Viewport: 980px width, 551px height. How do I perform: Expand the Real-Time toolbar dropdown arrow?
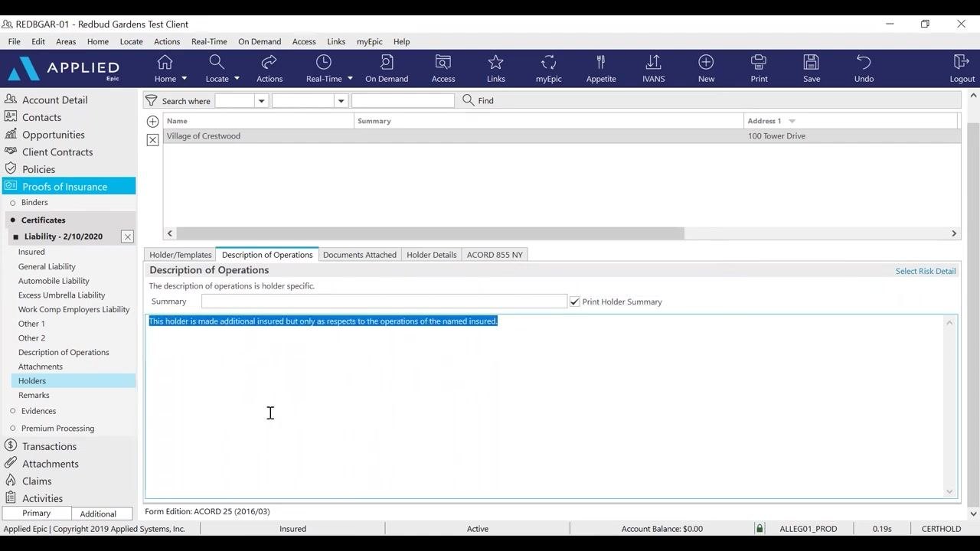[x=350, y=79]
